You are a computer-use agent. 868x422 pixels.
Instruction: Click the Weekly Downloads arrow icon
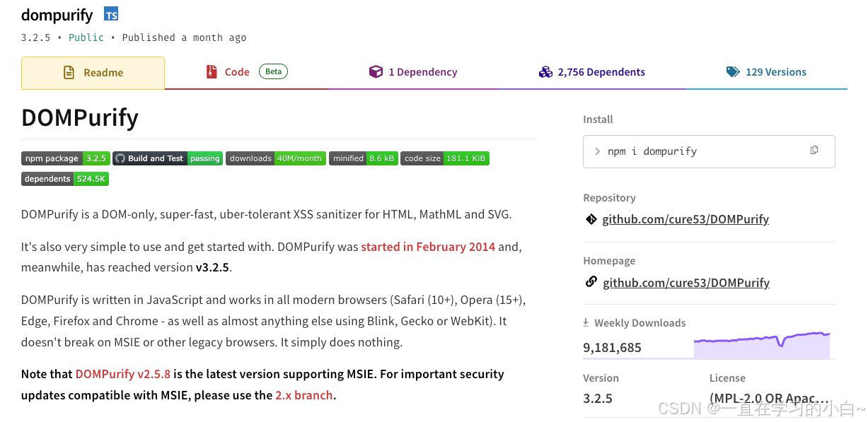pos(586,322)
